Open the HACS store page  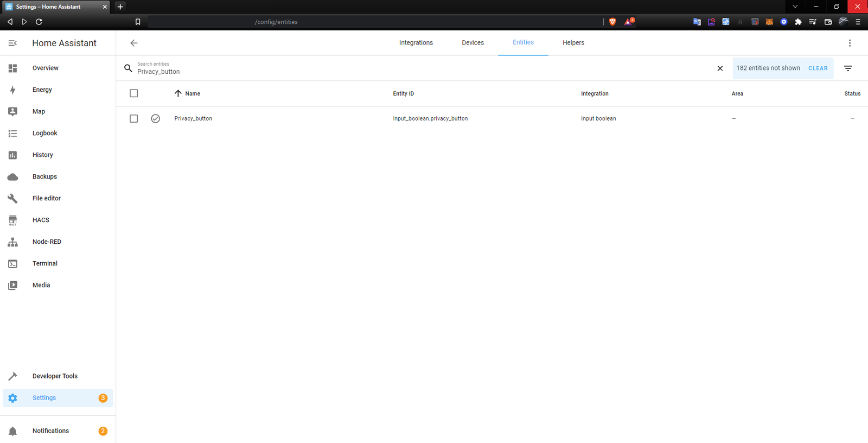pyautogui.click(x=41, y=220)
